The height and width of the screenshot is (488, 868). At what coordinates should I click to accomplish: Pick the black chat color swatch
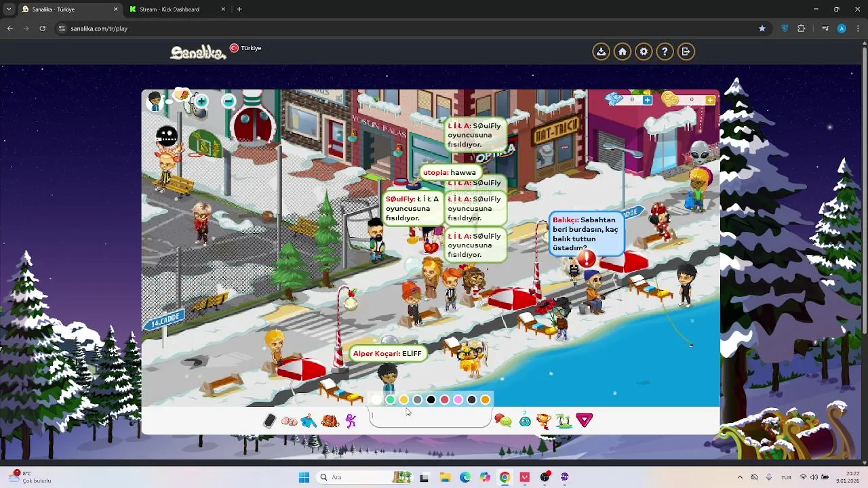(431, 400)
